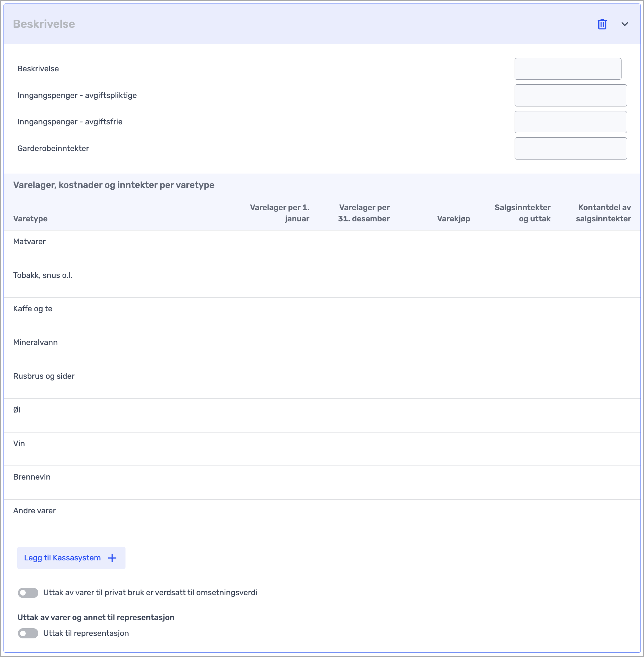Viewport: 644px width, 657px height.
Task: Add a Kassasystem entry
Action: pos(71,558)
